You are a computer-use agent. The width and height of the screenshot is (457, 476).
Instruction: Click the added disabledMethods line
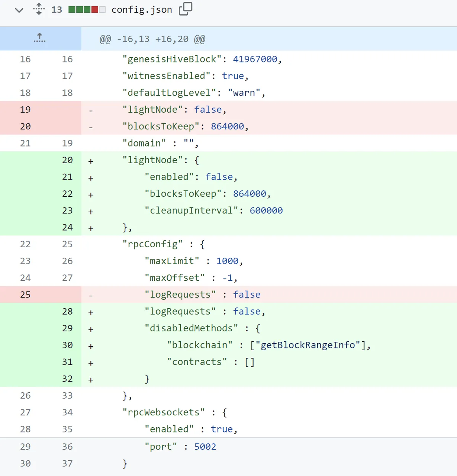201,328
